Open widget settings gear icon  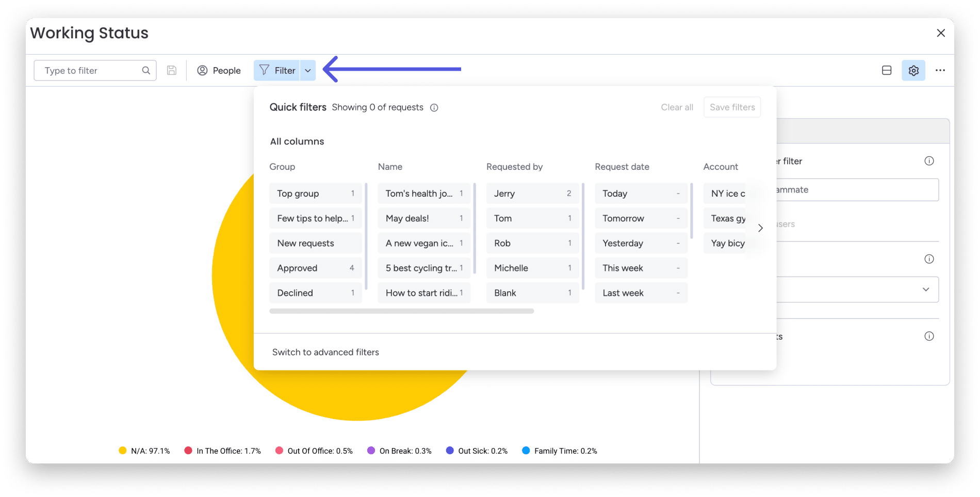click(913, 70)
